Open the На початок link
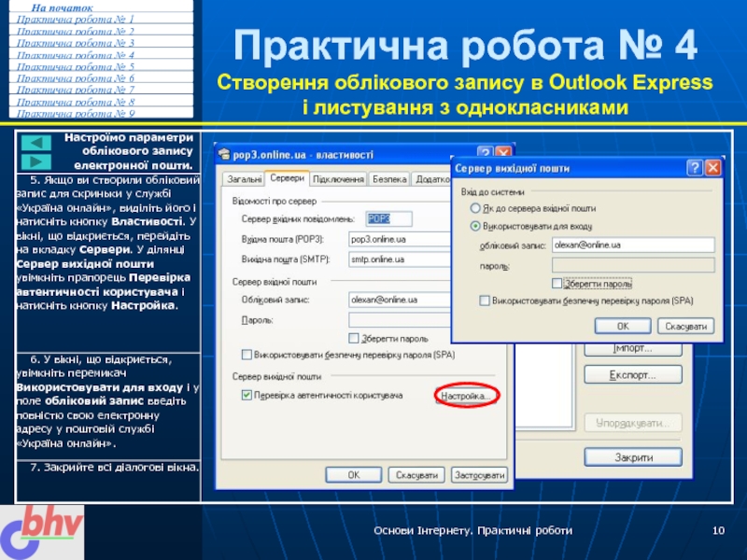The image size is (747, 560). coord(62,7)
